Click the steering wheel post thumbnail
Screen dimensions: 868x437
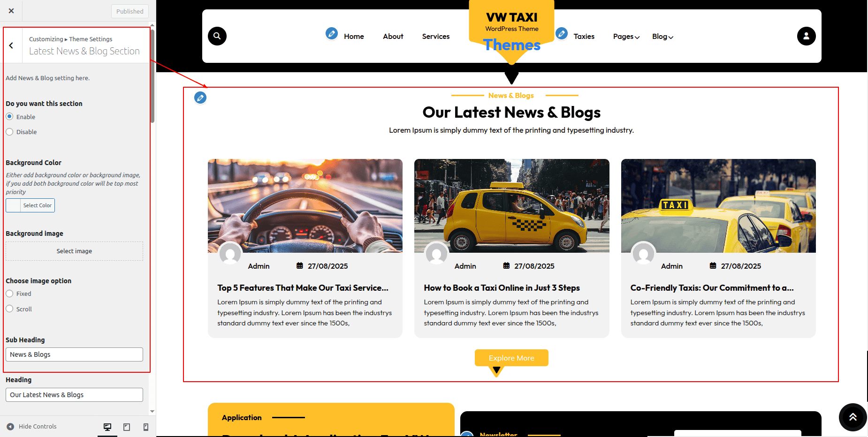305,206
